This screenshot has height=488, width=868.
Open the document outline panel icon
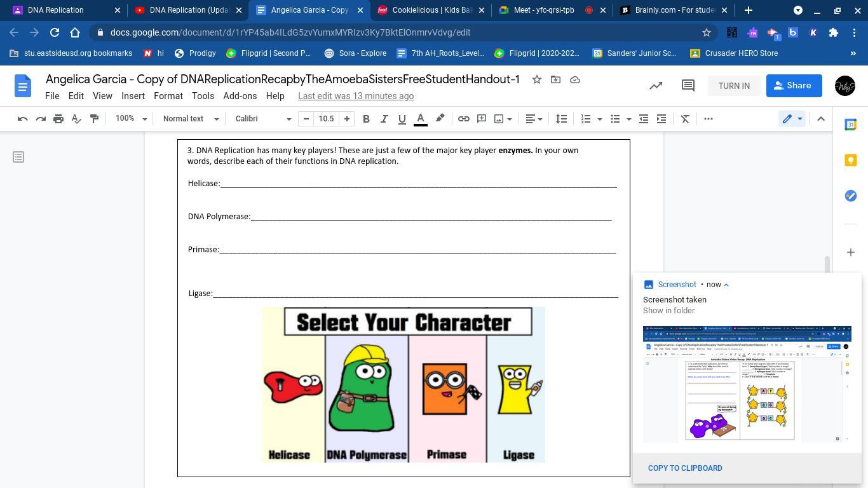[x=18, y=157]
